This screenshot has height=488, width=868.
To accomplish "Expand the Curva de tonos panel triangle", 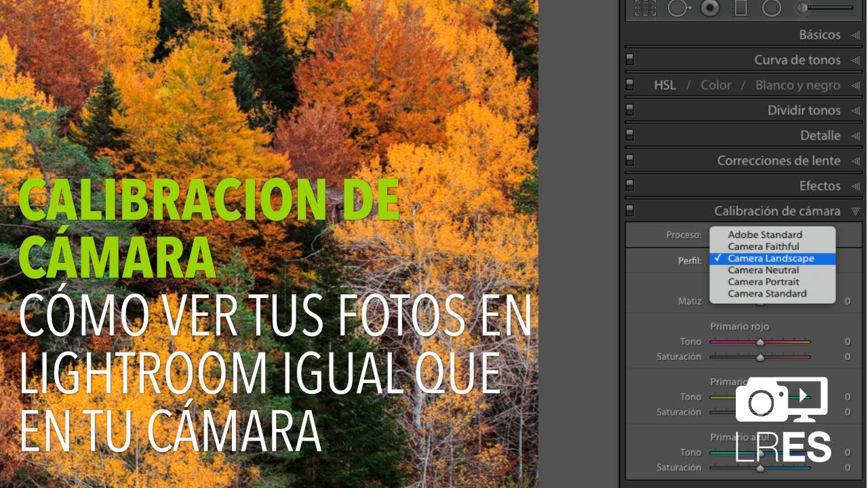I will click(854, 60).
